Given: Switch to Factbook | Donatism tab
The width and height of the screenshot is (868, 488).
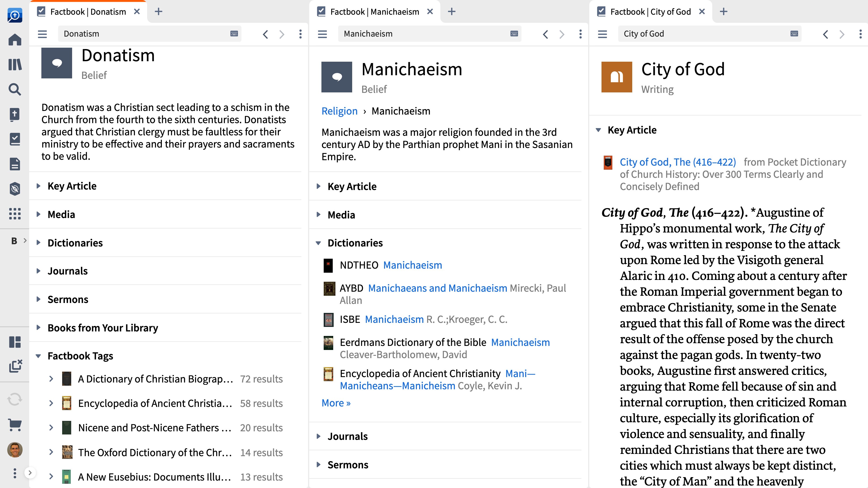Looking at the screenshot, I should click(88, 12).
